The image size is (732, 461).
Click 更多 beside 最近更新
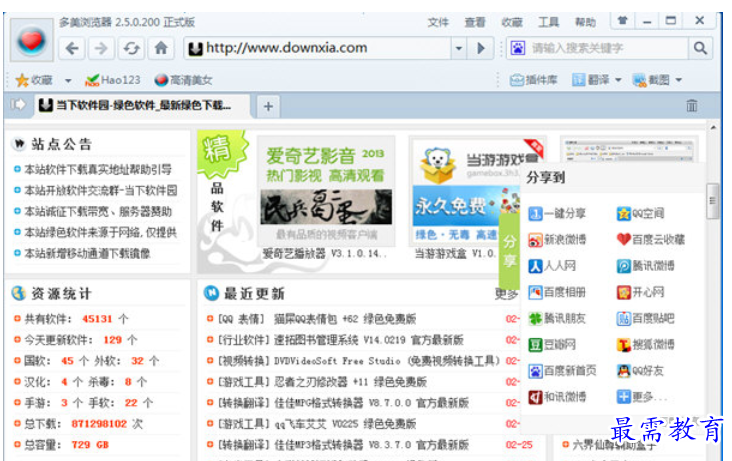point(506,294)
